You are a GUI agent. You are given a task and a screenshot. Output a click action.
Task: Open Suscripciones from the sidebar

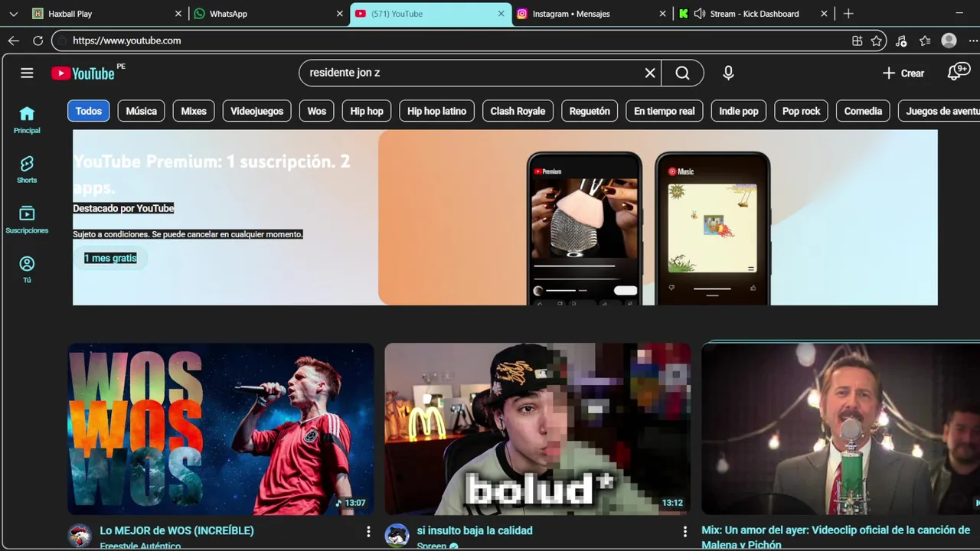pos(27,220)
